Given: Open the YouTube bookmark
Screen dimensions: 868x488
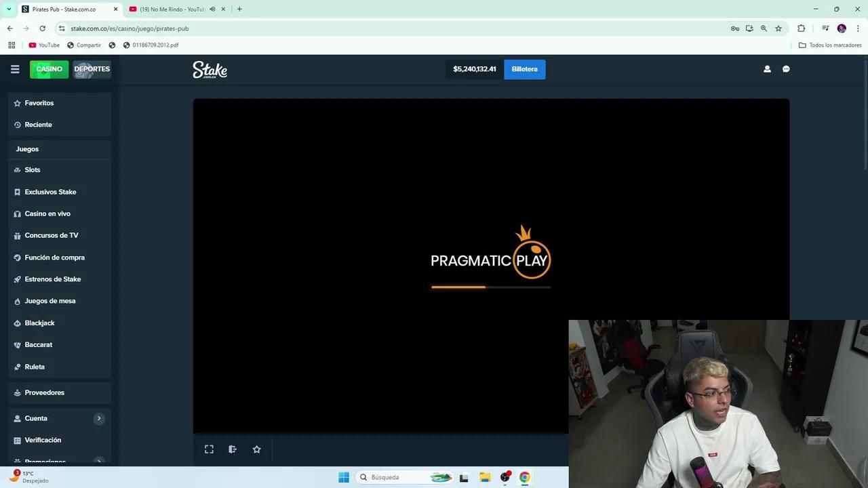Looking at the screenshot, I should click(x=44, y=45).
